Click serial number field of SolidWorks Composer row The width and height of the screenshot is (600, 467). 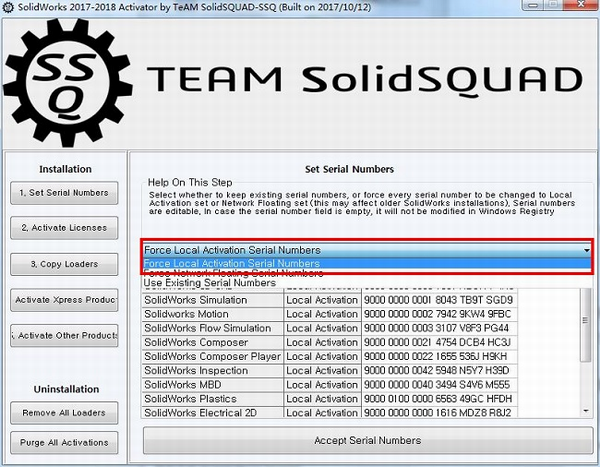coord(439,343)
